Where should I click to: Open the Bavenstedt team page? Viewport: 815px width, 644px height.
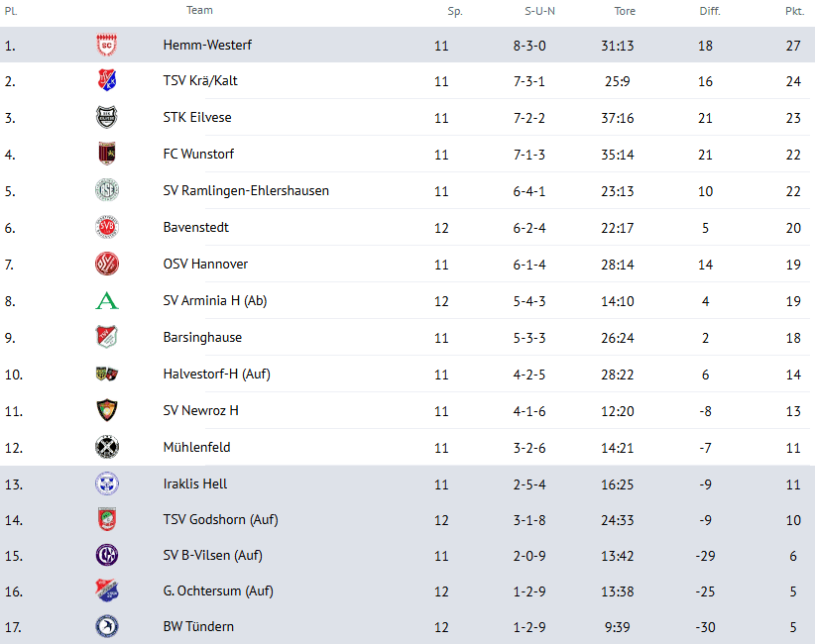pyautogui.click(x=196, y=228)
